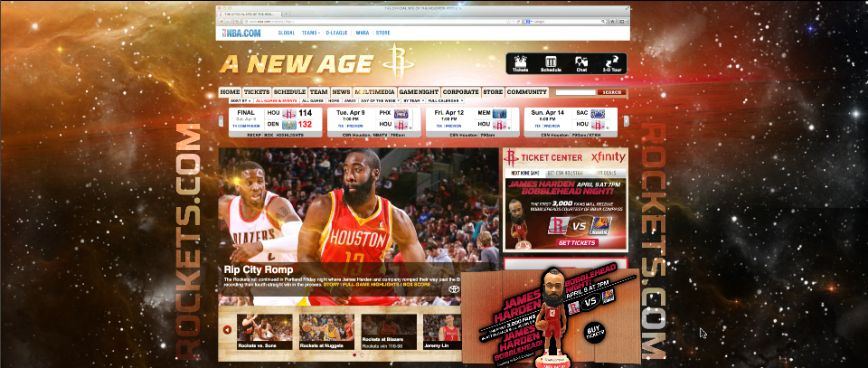This screenshot has height=368, width=868.
Task: Open the MULTIMEDIA menu tab
Action: coord(374,92)
